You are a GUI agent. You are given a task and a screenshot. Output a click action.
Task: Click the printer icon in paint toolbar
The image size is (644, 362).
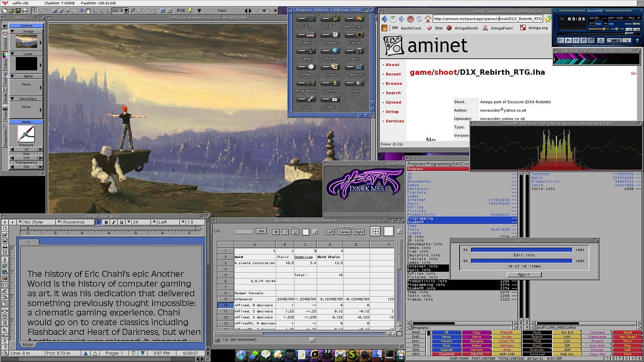[25, 11]
